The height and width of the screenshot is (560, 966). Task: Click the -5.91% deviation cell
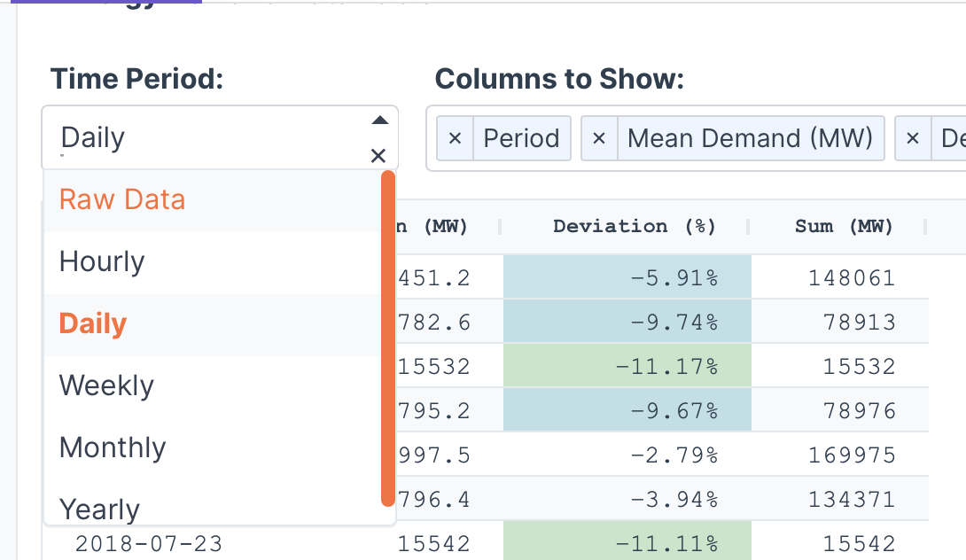[x=627, y=278]
